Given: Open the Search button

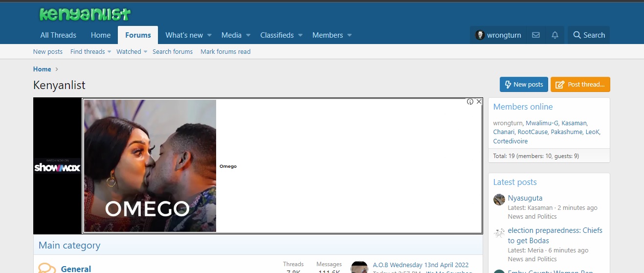Looking at the screenshot, I should pos(589,35).
